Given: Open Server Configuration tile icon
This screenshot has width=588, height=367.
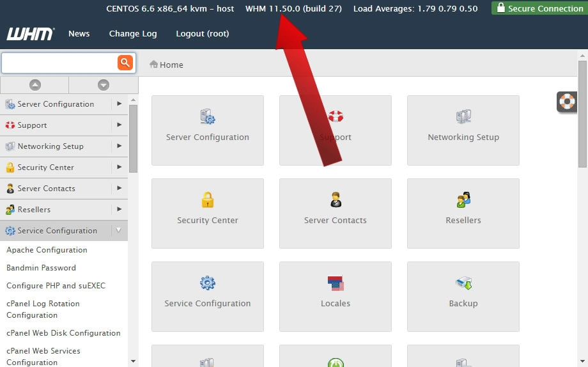Looking at the screenshot, I should click(207, 117).
